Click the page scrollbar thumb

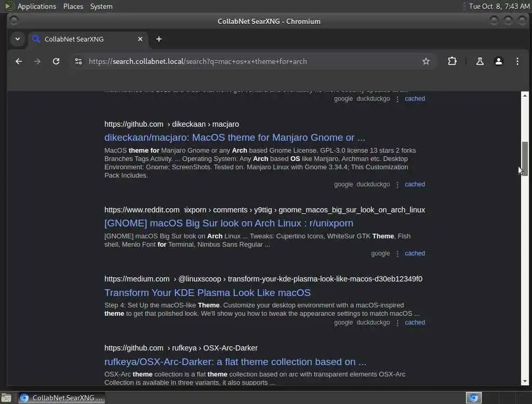[x=525, y=158]
